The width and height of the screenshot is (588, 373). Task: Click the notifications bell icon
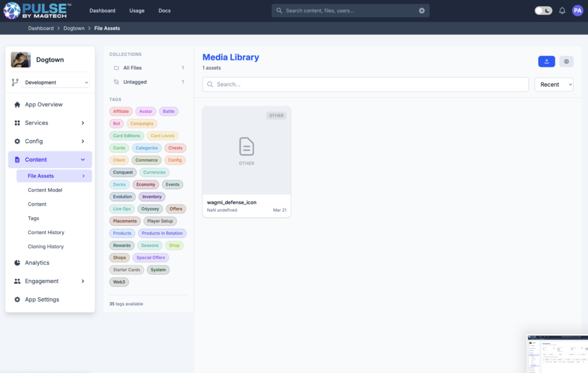562,10
